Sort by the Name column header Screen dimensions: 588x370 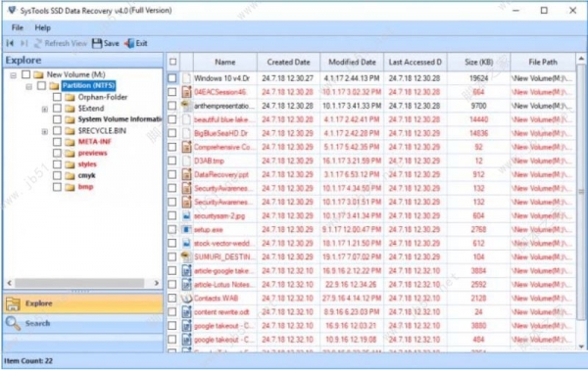tap(225, 63)
